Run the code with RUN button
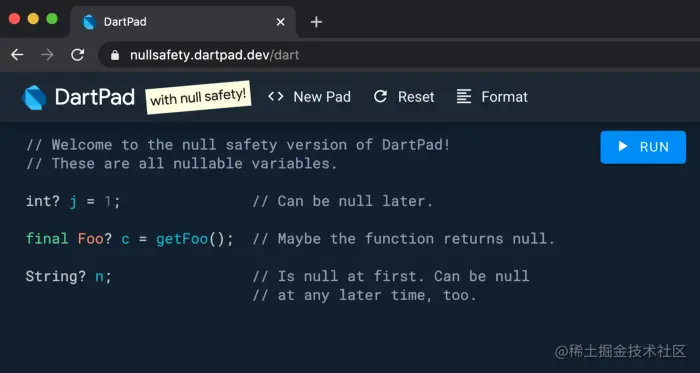The image size is (700, 373). [x=643, y=147]
